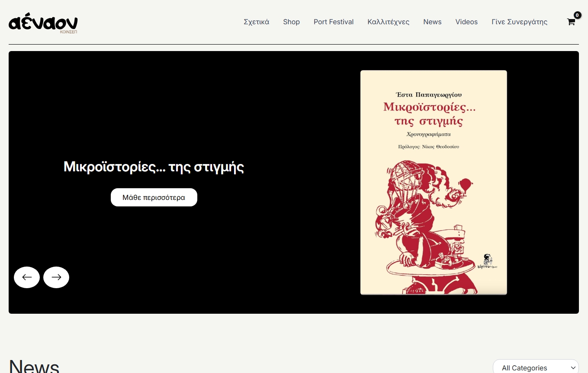The image size is (588, 373).
Task: Open the Σχετικά menu item
Action: tap(257, 22)
